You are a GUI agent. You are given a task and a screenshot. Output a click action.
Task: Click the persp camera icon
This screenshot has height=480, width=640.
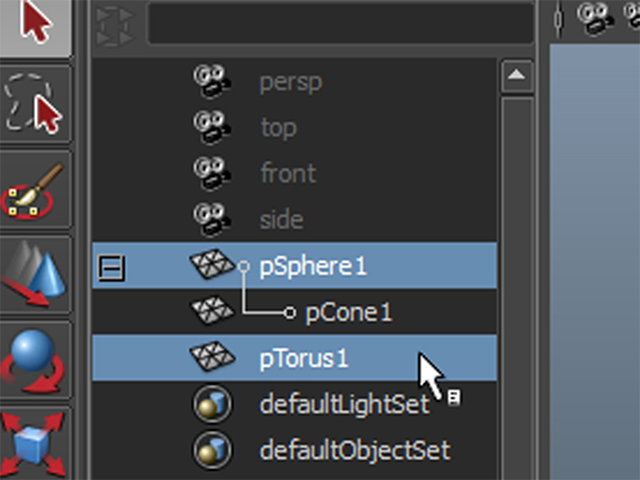tap(212, 82)
